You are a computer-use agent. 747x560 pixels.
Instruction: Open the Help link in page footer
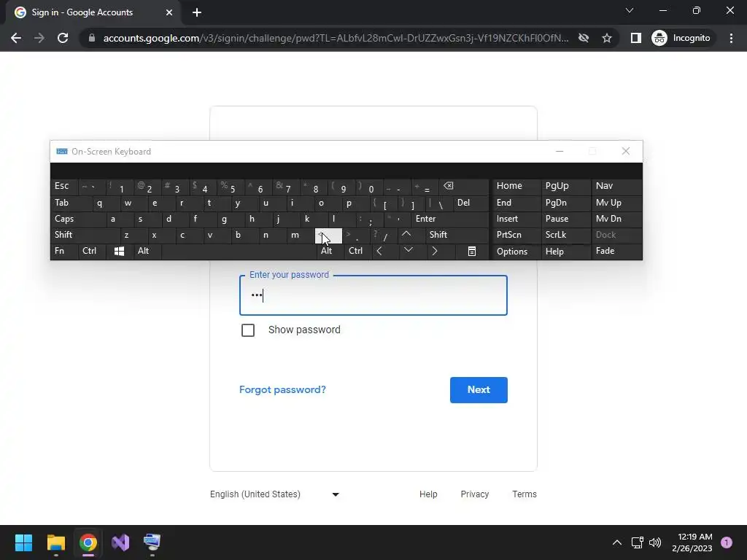click(428, 494)
